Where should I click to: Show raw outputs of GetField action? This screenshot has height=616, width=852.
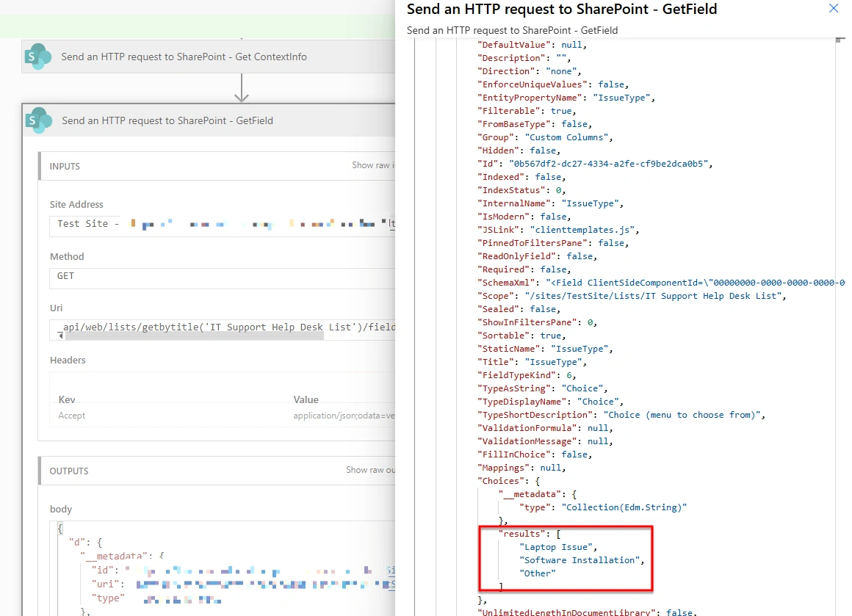click(371, 470)
